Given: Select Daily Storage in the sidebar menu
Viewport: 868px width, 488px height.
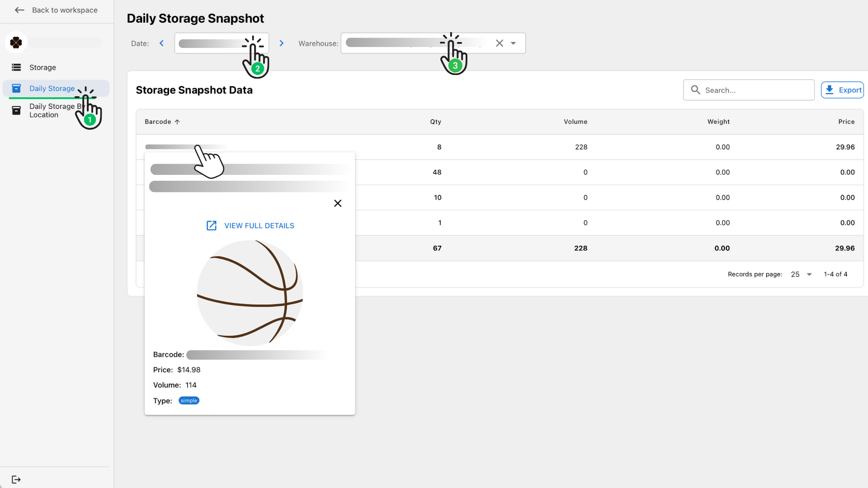Looking at the screenshot, I should [52, 88].
